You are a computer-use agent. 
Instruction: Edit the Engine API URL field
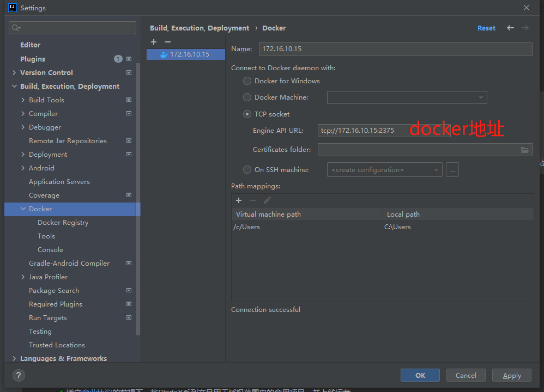coord(384,131)
